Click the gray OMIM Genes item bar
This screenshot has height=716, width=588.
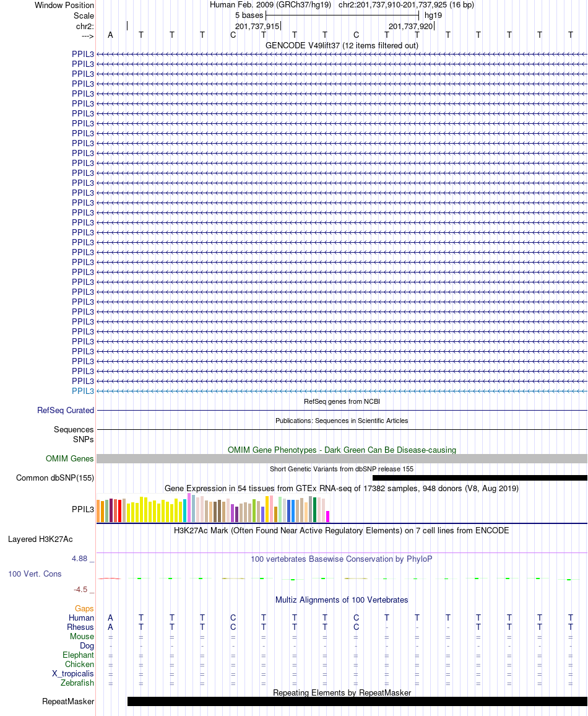click(342, 459)
